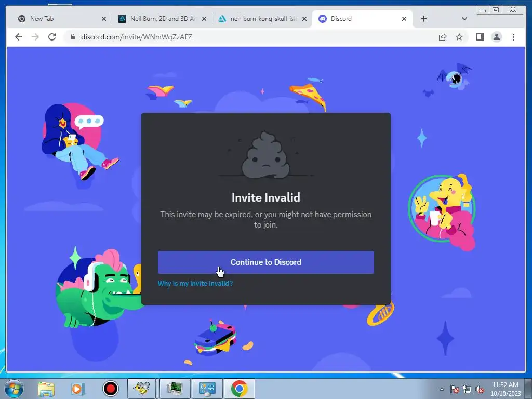The image size is (532, 399).
Task: Expand the tab search dropdown
Action: click(464, 19)
